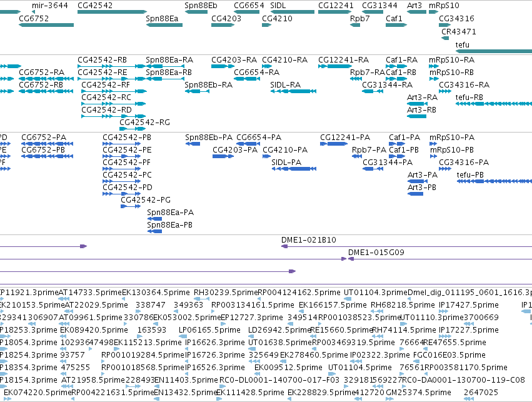This screenshot has width=532, height=402.
Task: Click the "SIDL-RA" transcript label
Action: pos(285,85)
